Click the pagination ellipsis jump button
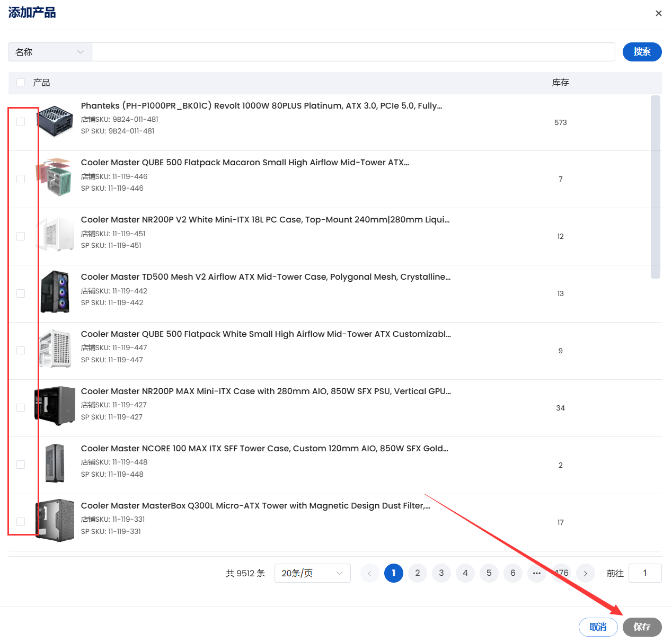Screen dimensions: 672x642 point(537,573)
